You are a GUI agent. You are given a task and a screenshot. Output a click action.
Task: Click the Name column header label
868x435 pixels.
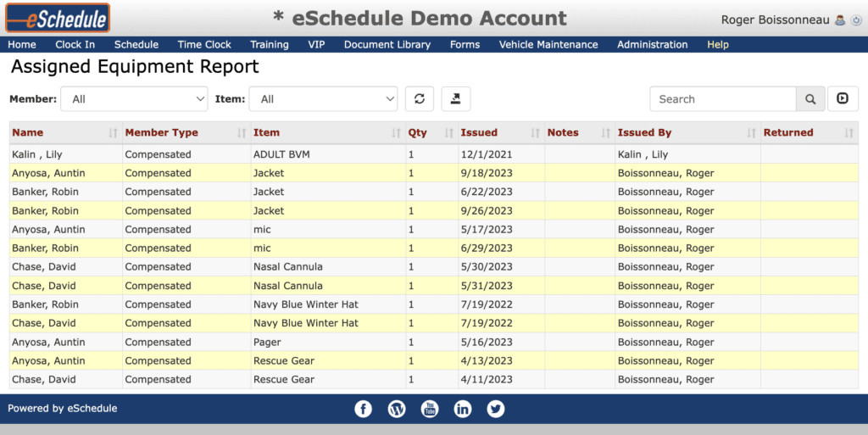coord(28,132)
